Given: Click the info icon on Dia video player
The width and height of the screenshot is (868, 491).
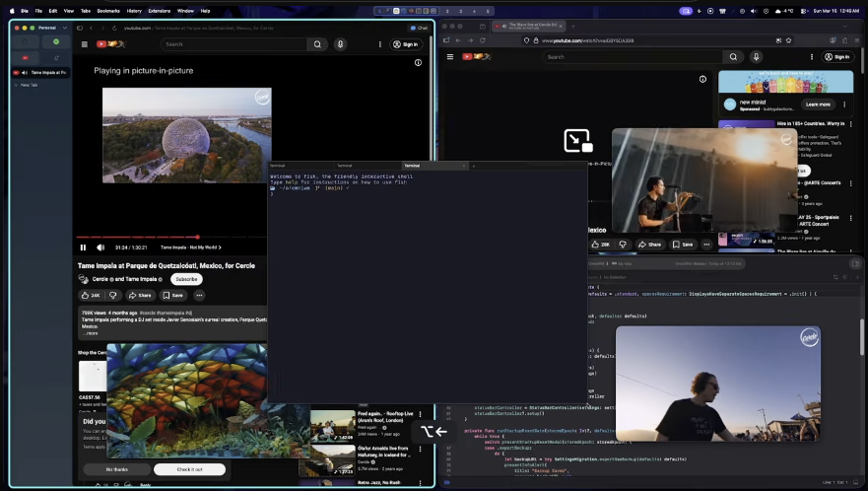Looking at the screenshot, I should click(x=418, y=63).
